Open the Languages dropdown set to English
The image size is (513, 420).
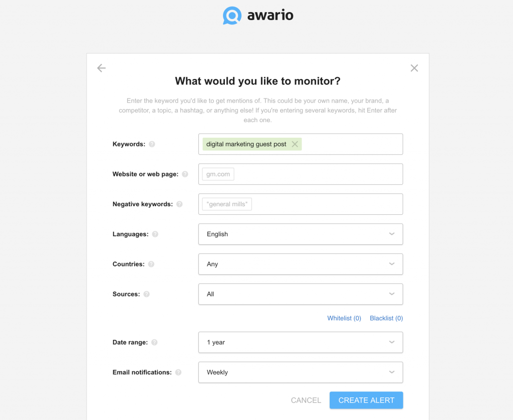pos(301,234)
